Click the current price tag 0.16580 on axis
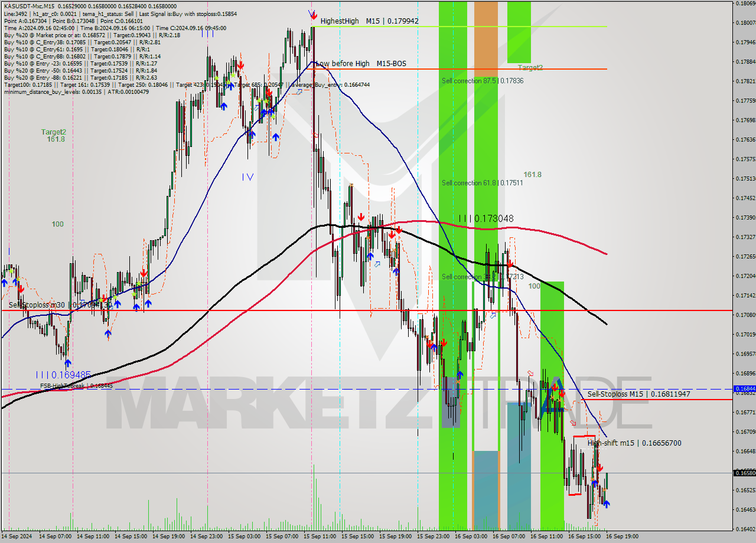756x543 pixels. click(x=744, y=473)
